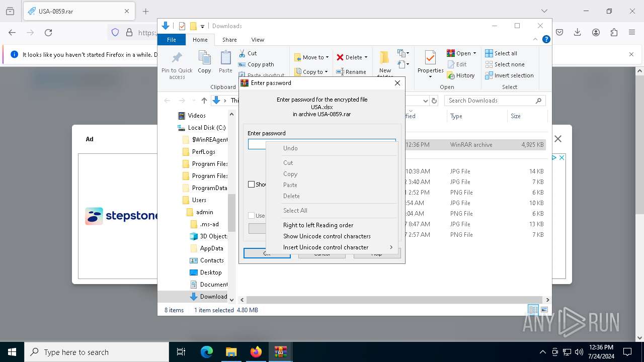Screen dimensions: 644x362
Task: Expand the Delete dropdown arrow
Action: (x=366, y=57)
